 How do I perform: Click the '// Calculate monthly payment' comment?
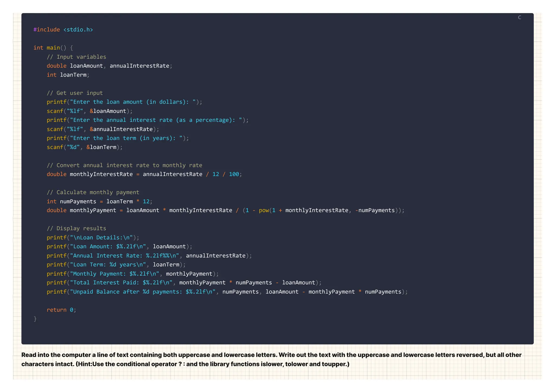tap(93, 192)
